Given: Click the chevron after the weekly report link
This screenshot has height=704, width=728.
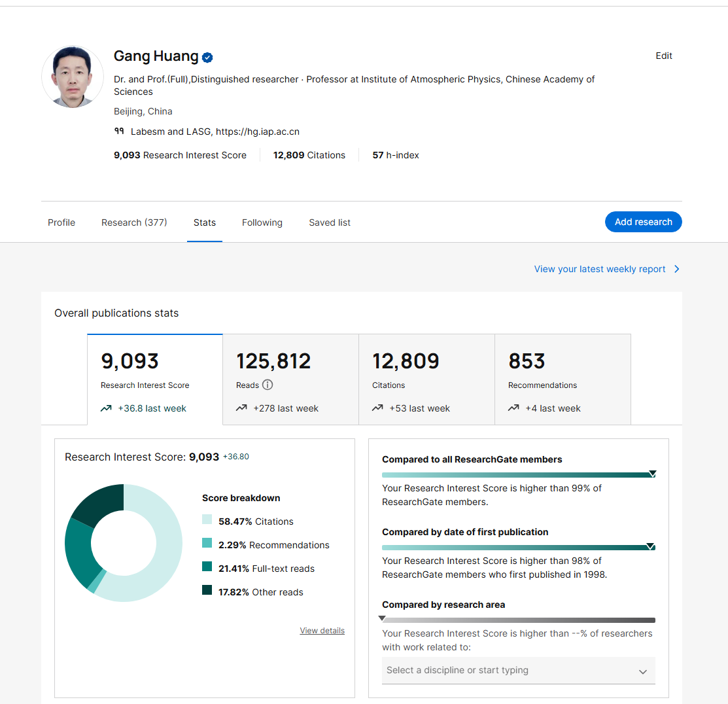Looking at the screenshot, I should [676, 269].
